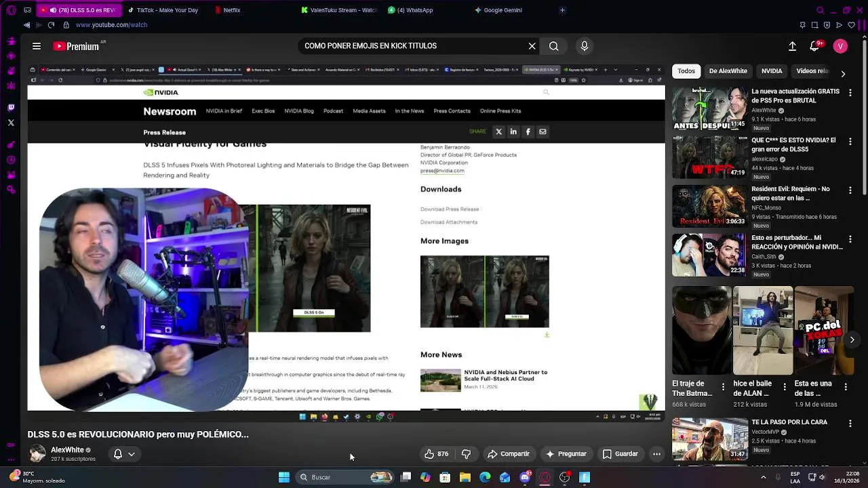The image size is (868, 488).
Task: Open 'Esto es perturbador' reaction thumbnail
Action: [709, 255]
